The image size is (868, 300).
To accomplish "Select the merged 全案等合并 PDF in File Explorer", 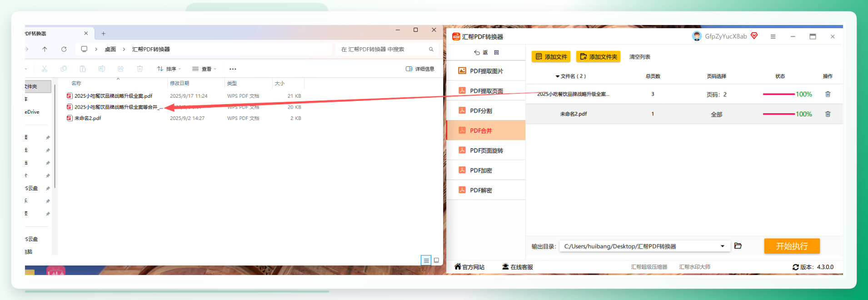I will (x=115, y=107).
